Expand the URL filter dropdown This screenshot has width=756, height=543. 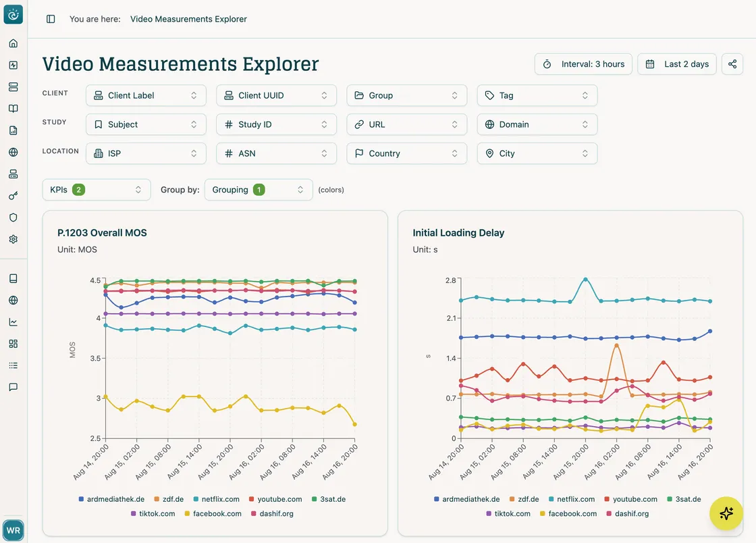[406, 124]
